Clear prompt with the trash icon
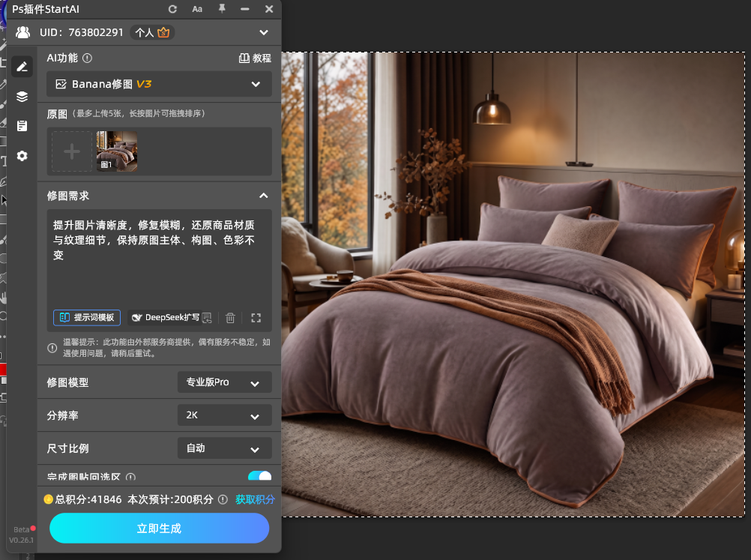 (230, 318)
